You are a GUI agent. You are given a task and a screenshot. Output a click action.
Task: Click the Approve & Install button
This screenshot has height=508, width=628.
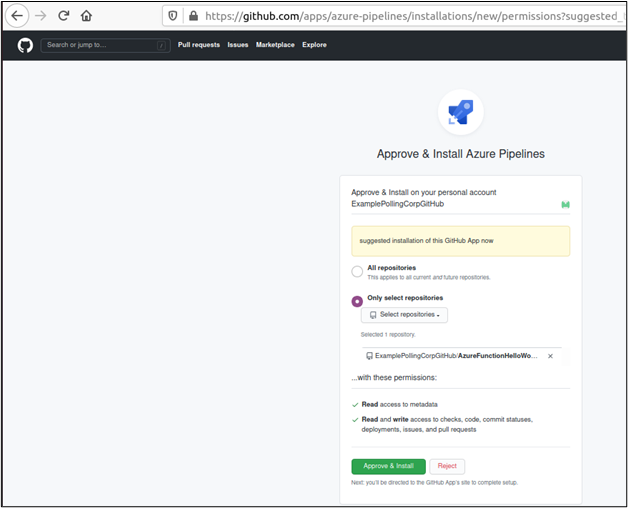tap(388, 466)
